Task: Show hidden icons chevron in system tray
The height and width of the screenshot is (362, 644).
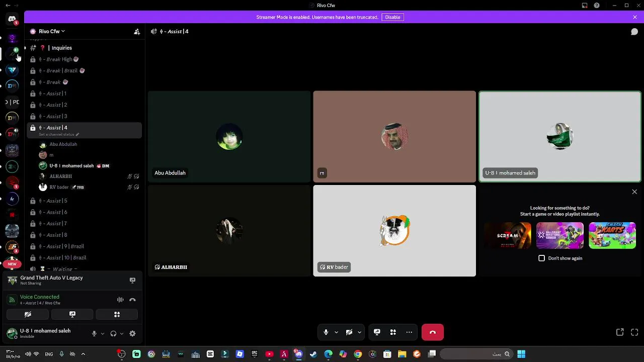Action: pos(83,354)
